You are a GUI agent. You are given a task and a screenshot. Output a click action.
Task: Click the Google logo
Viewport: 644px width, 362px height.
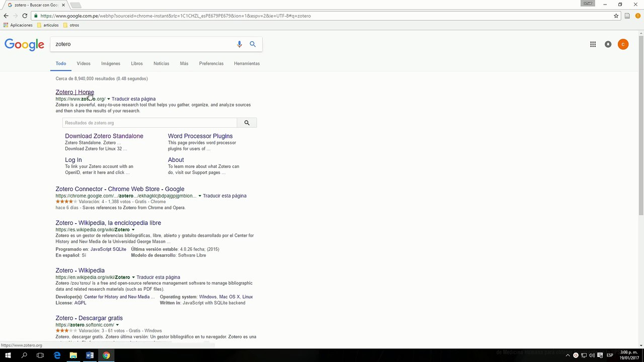[x=24, y=45]
